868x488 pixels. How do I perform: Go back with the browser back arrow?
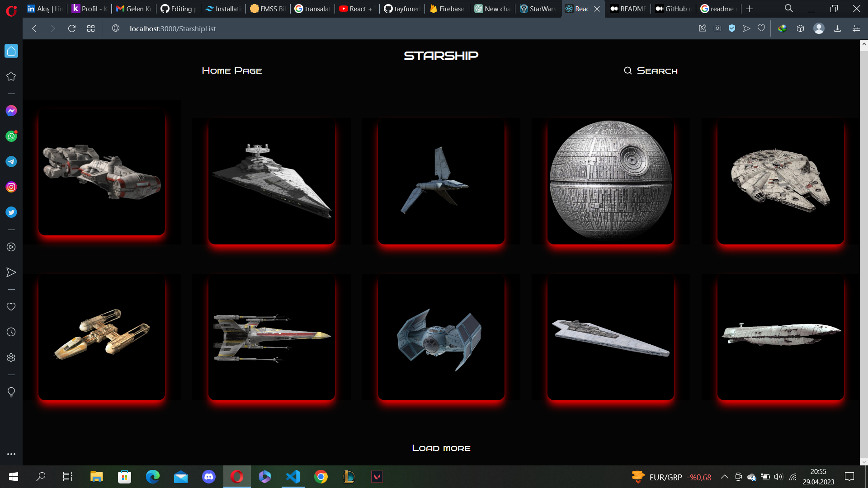(x=34, y=28)
